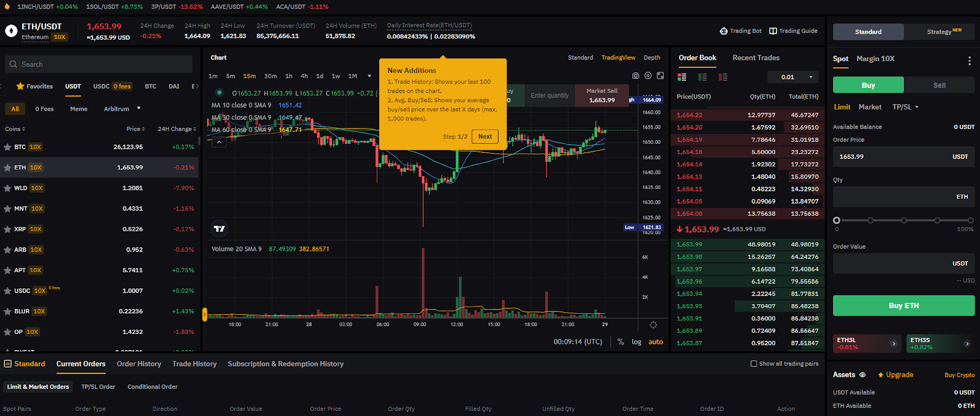Click the Order Price input field
This screenshot has height=416, width=980.
[903, 157]
